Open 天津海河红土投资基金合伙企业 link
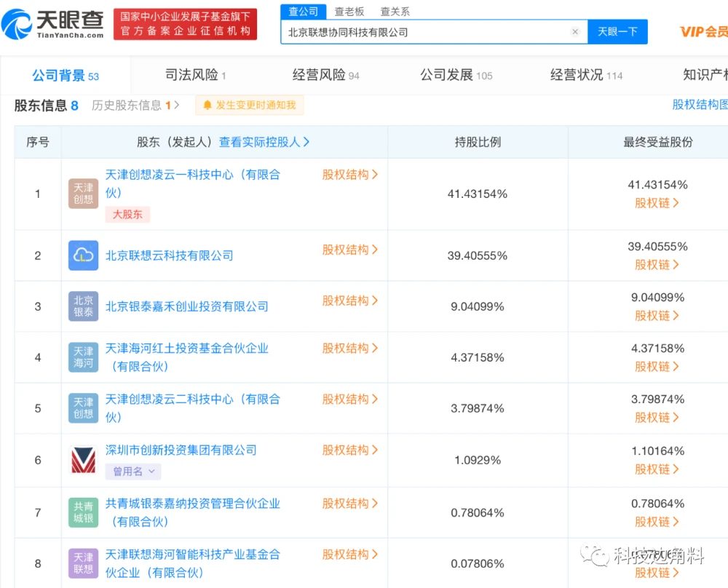This screenshot has width=728, height=588. pos(186,357)
